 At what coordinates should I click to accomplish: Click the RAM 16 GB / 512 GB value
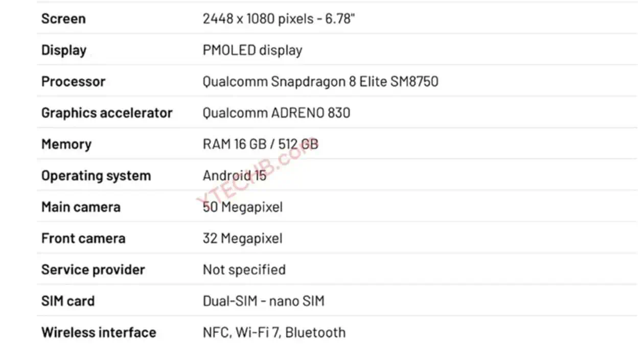tap(260, 144)
